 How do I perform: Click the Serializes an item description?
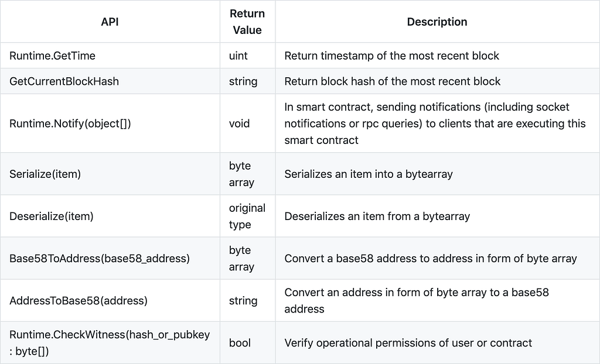pos(369,174)
